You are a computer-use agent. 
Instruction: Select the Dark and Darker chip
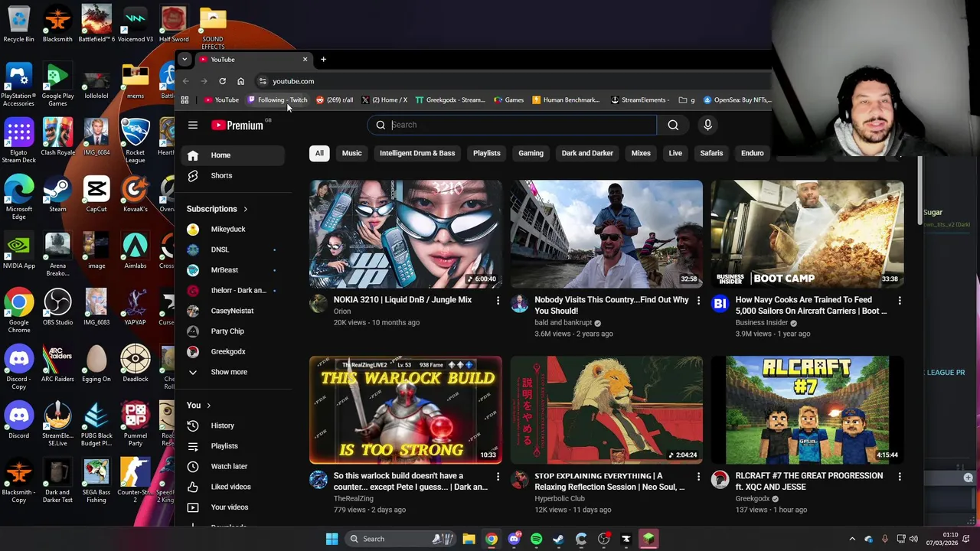tap(587, 153)
